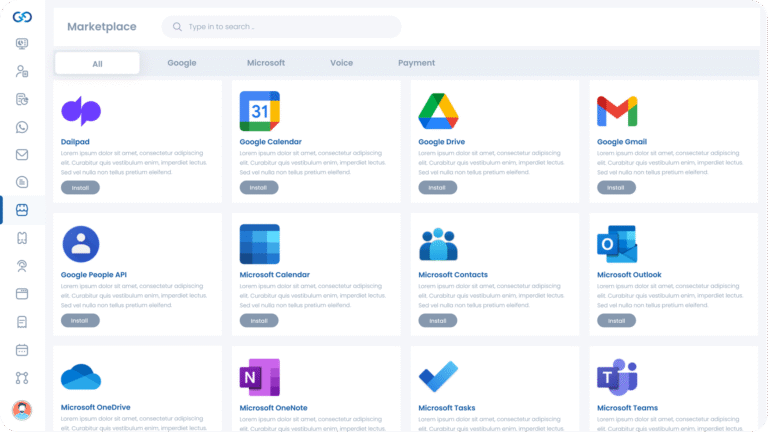Open the contacts person icon in sidebar
This screenshot has width=768, height=432.
pyautogui.click(x=22, y=72)
